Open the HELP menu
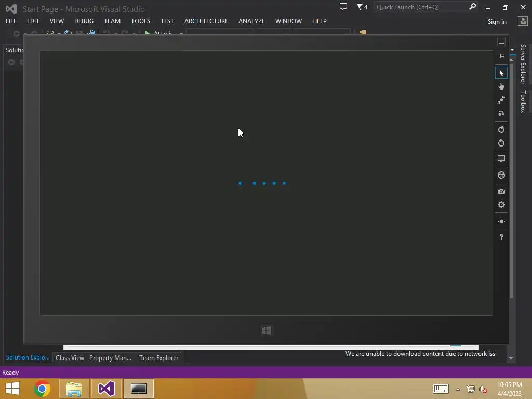532x399 pixels. [x=320, y=21]
